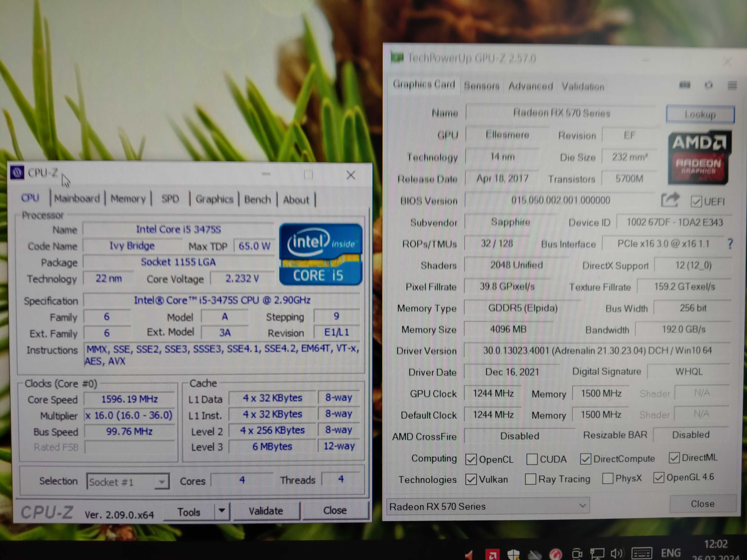The image size is (747, 560).
Task: Click the Close button in CPU-Z
Action: 335,510
